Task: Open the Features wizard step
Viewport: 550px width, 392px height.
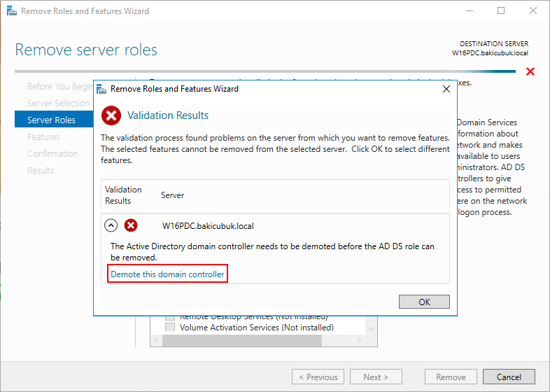Action: pos(43,137)
